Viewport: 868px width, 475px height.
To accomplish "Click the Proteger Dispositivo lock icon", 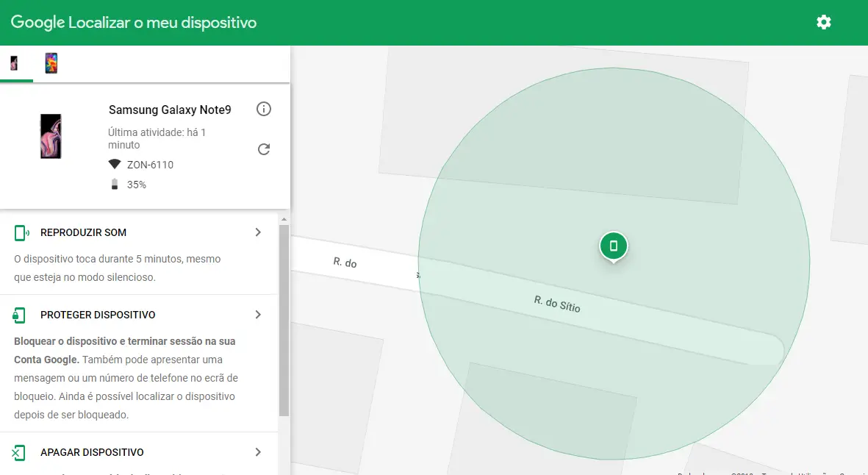I will (19, 315).
